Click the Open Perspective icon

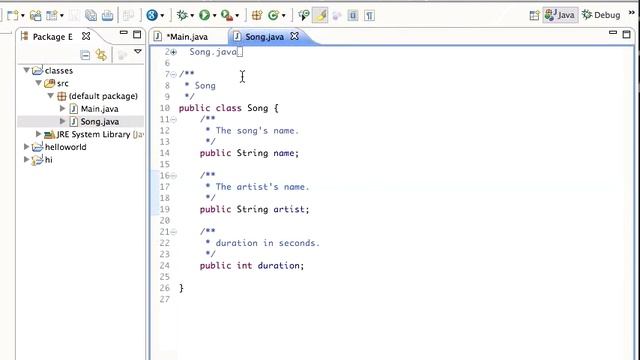(534, 16)
